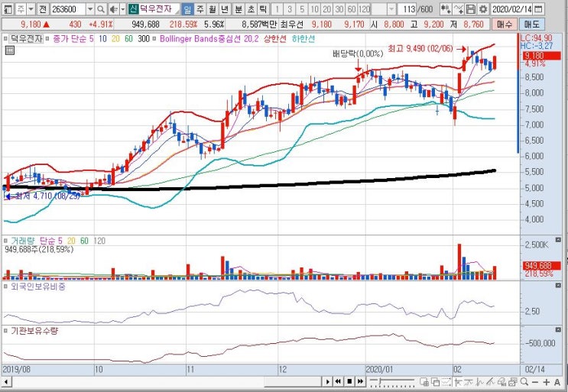The height and width of the screenshot is (392, 568).
Task: Click the dotted line chart icon
Action: (x=446, y=381)
